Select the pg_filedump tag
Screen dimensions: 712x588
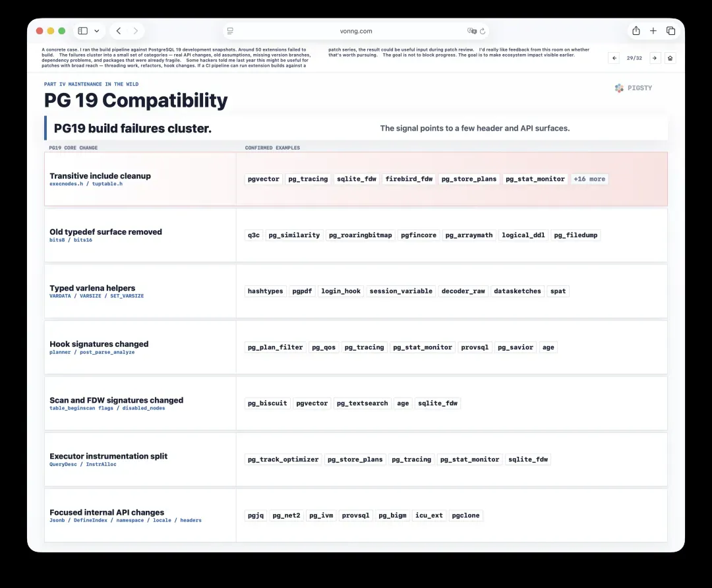tap(576, 235)
